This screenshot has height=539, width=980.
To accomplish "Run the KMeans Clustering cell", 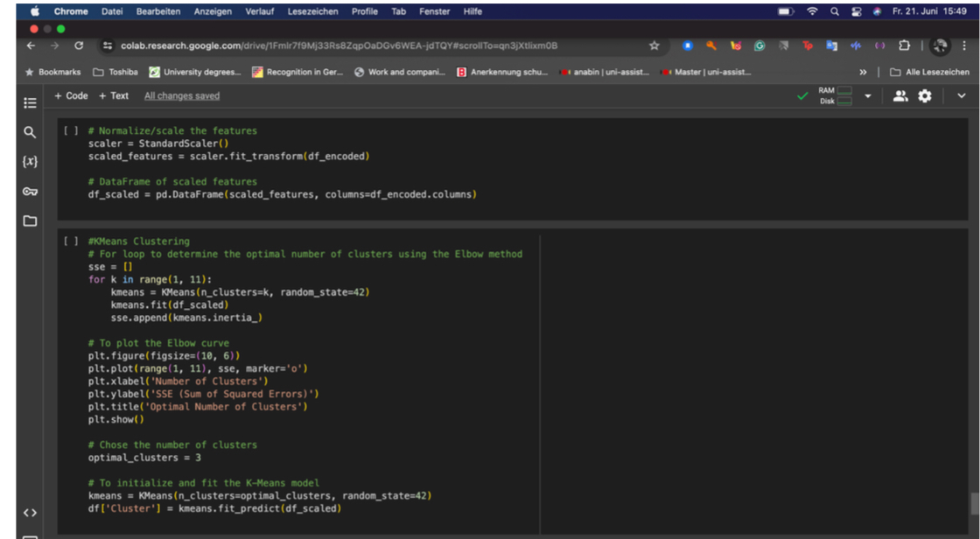I will tap(71, 241).
